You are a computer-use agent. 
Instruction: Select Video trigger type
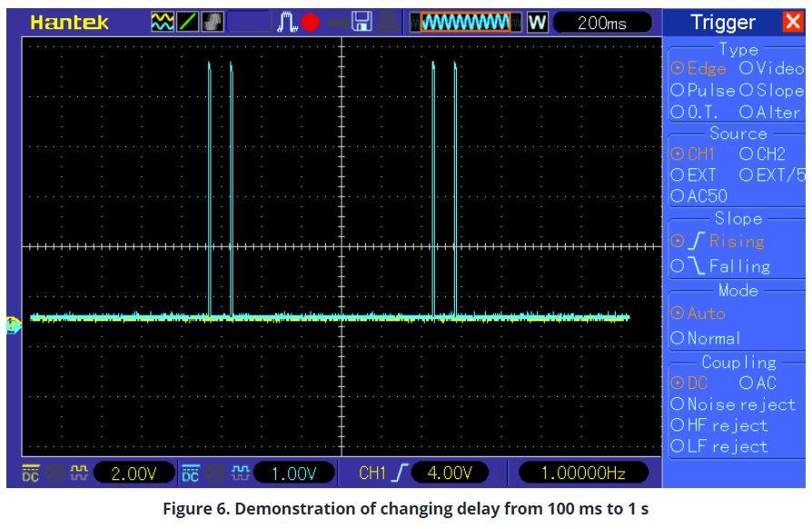tap(772, 68)
